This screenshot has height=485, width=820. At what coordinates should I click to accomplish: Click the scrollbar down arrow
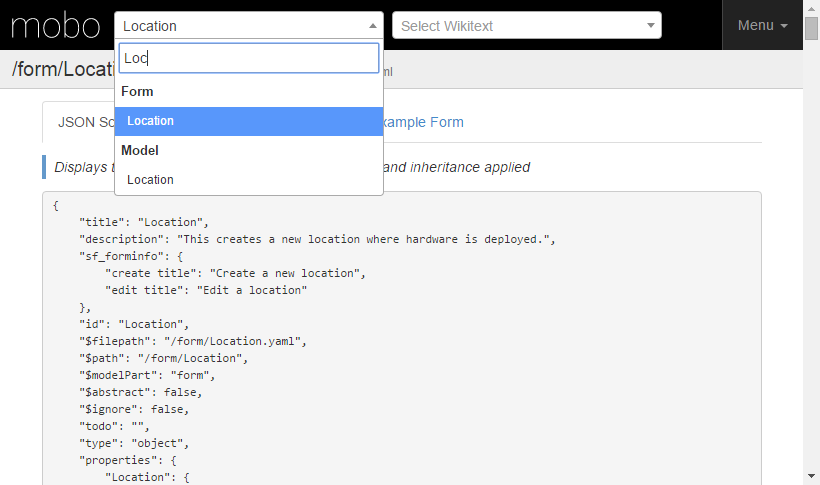coord(811,476)
